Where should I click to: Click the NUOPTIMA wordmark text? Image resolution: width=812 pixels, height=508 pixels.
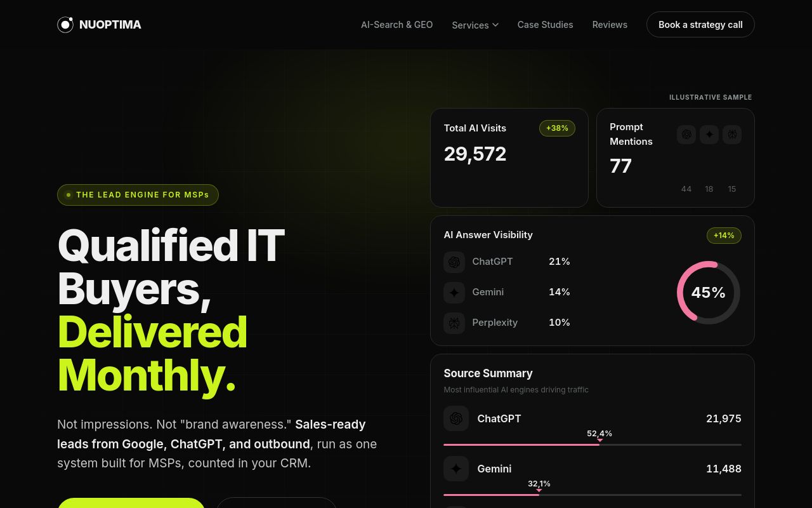[x=110, y=25]
